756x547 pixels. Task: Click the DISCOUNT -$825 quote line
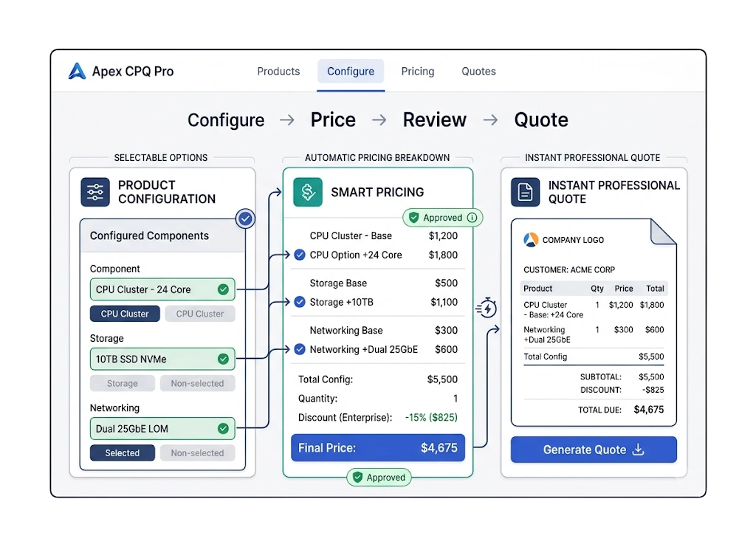point(622,390)
